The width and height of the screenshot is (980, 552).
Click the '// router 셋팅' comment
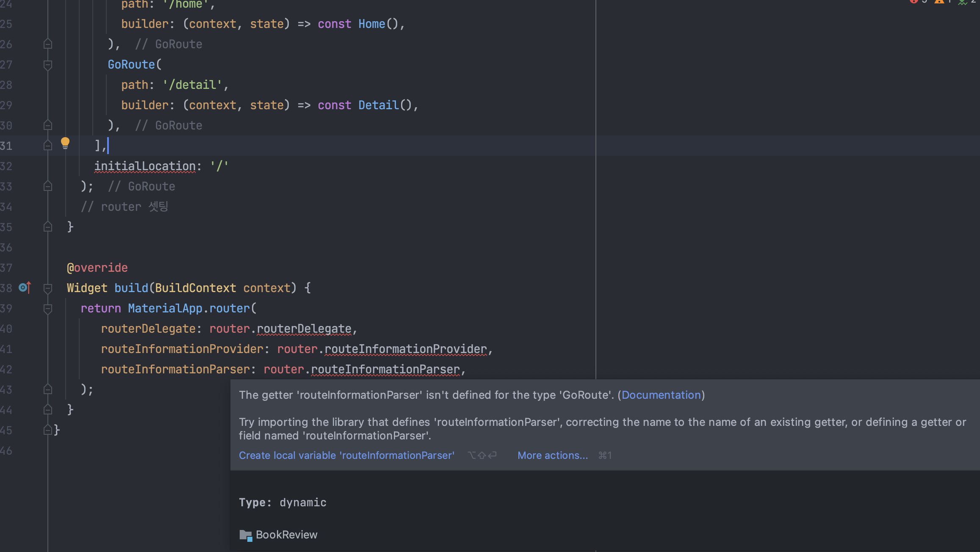[125, 207]
